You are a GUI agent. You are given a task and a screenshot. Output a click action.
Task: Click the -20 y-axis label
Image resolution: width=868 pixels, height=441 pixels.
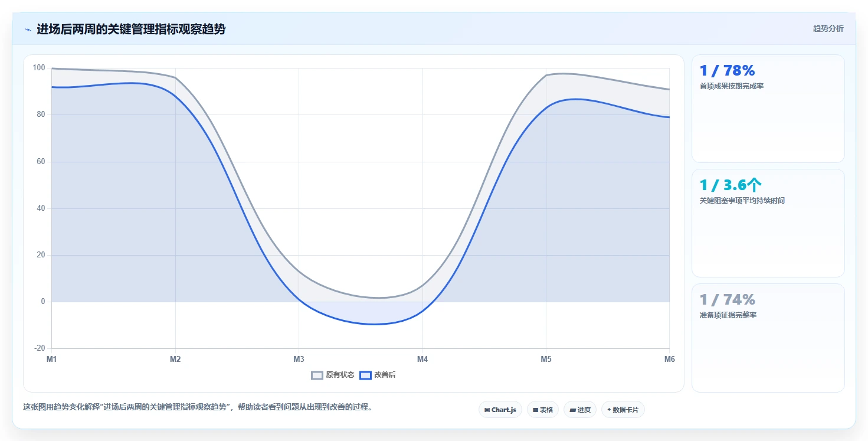click(39, 348)
